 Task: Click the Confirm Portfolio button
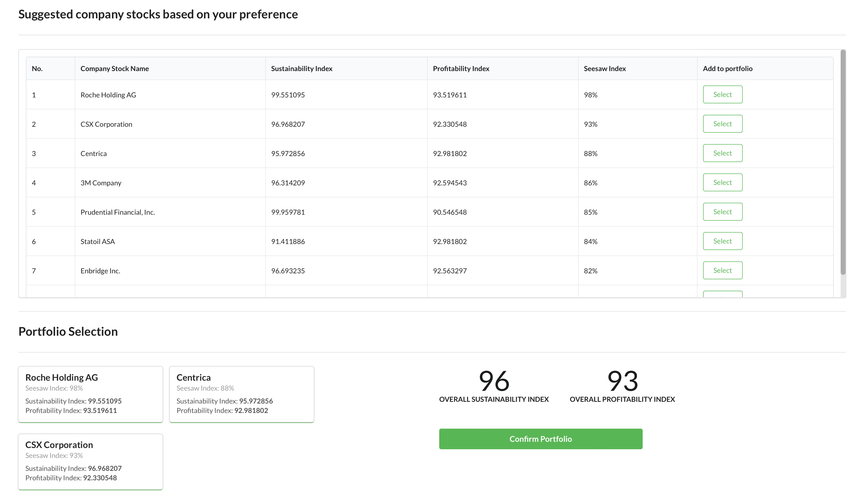pyautogui.click(x=540, y=439)
